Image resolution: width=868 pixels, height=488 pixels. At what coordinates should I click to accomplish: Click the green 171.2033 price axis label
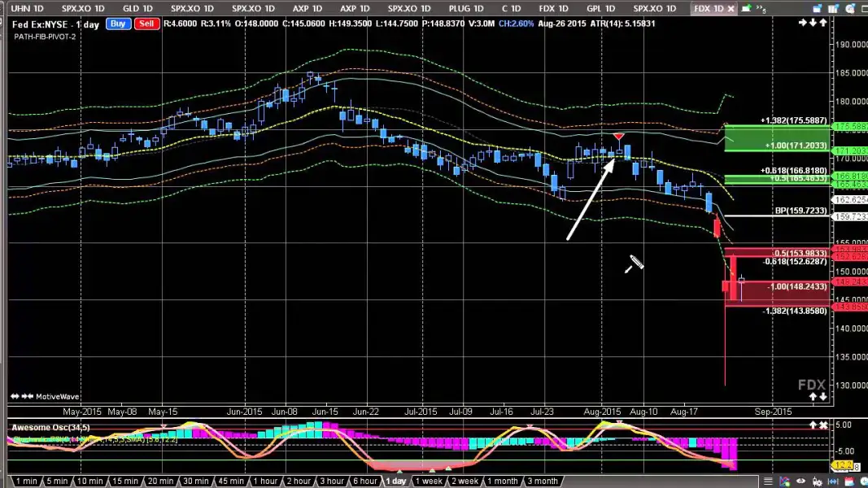pos(851,151)
